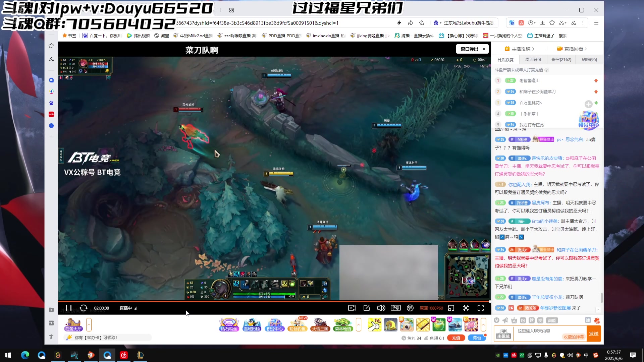
Task: Click the 发送 send button
Action: pyautogui.click(x=594, y=334)
